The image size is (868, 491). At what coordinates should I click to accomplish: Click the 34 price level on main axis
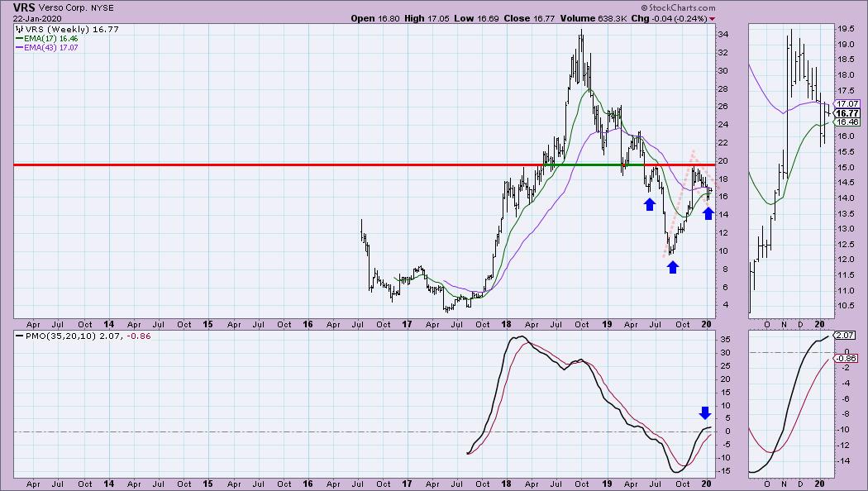tap(723, 35)
